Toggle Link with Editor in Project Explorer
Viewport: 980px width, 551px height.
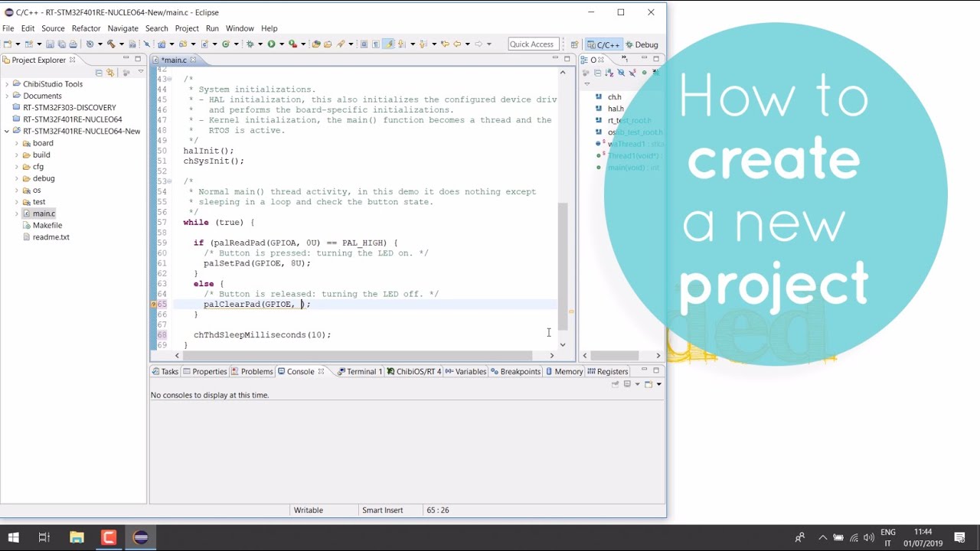point(110,72)
